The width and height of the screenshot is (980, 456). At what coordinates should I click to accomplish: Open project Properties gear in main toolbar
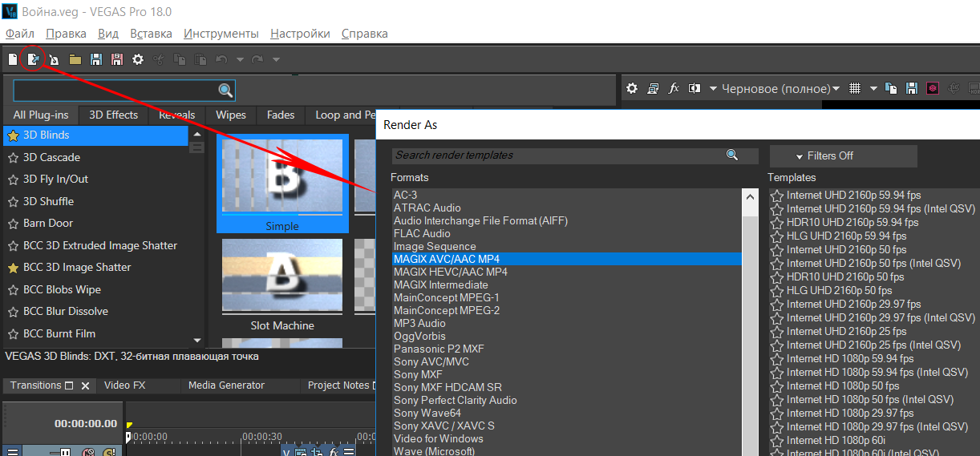coord(138,59)
